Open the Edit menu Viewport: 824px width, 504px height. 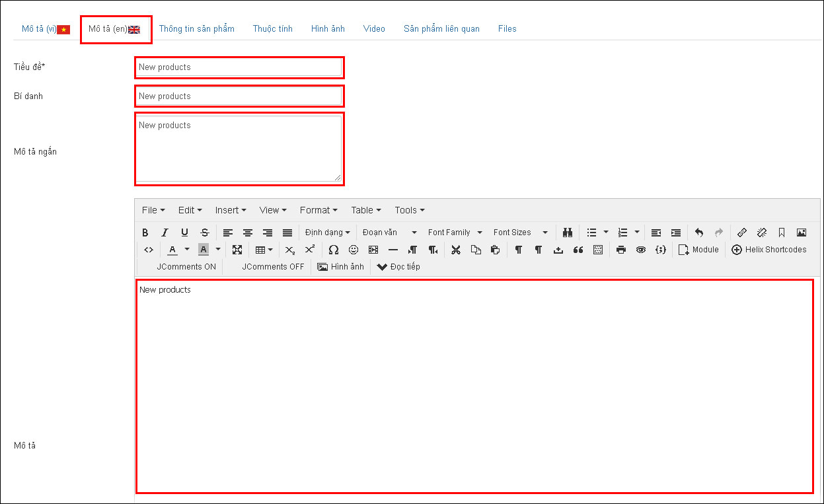point(190,210)
